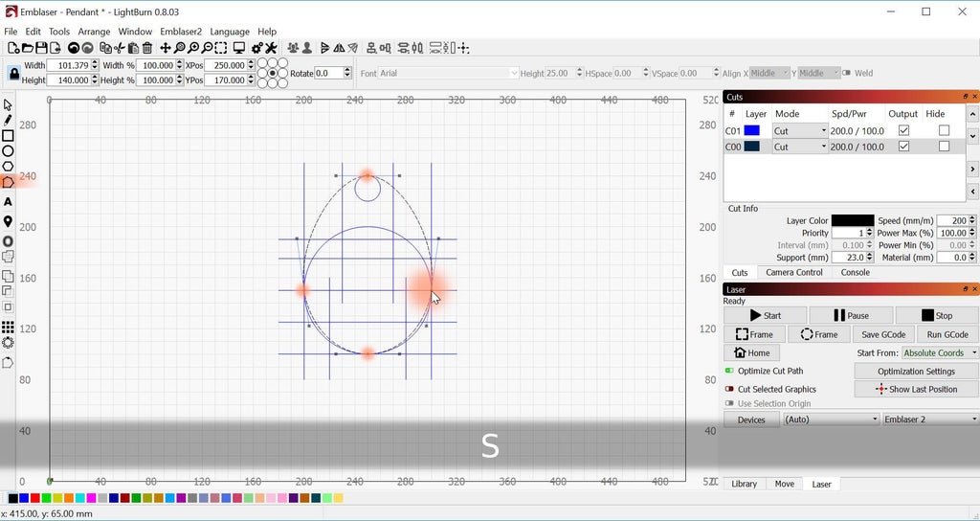
Task: Open the (Auto) port dropdown
Action: click(832, 419)
